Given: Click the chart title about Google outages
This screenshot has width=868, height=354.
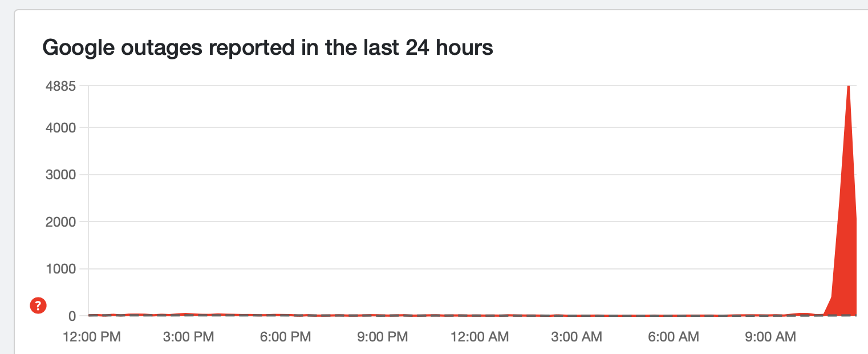Looking at the screenshot, I should tap(267, 48).
